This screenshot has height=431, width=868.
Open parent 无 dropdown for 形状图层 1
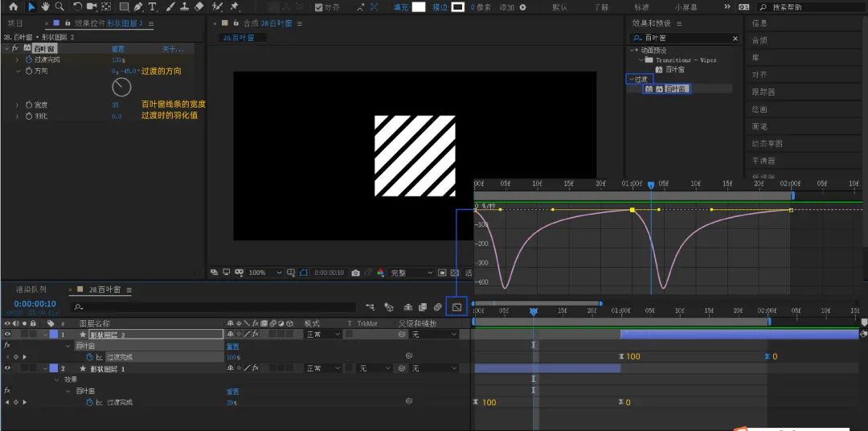click(x=433, y=368)
